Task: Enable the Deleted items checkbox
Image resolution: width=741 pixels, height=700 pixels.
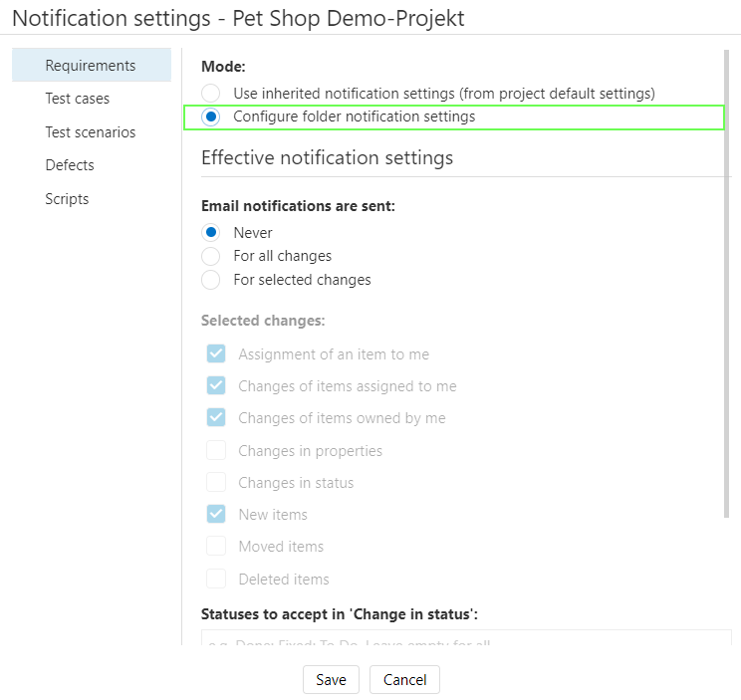Action: click(216, 579)
